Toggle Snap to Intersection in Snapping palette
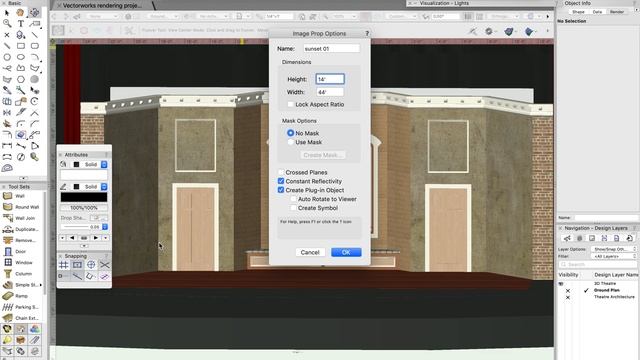 [104, 265]
